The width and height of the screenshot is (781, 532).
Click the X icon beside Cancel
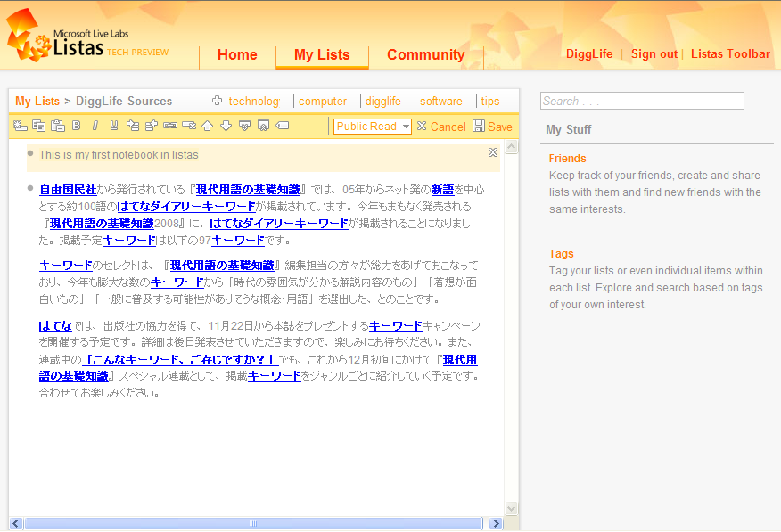point(422,126)
